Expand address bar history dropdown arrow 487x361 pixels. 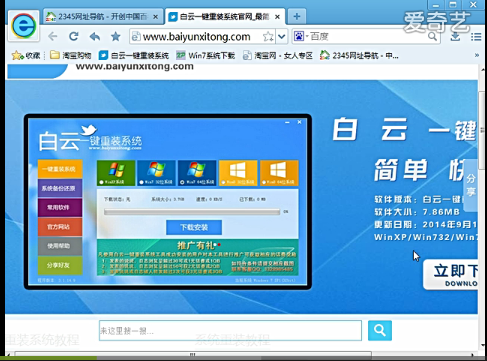click(x=282, y=36)
